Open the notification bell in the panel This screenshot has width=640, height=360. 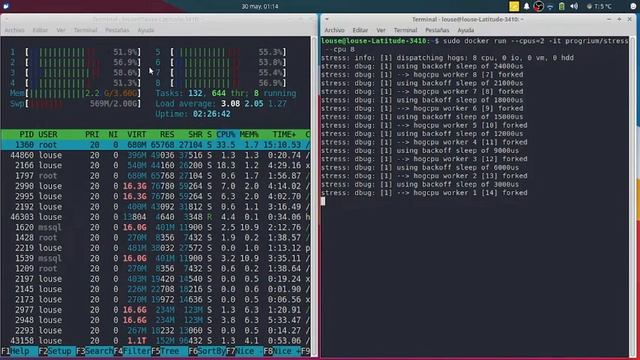[527, 6]
